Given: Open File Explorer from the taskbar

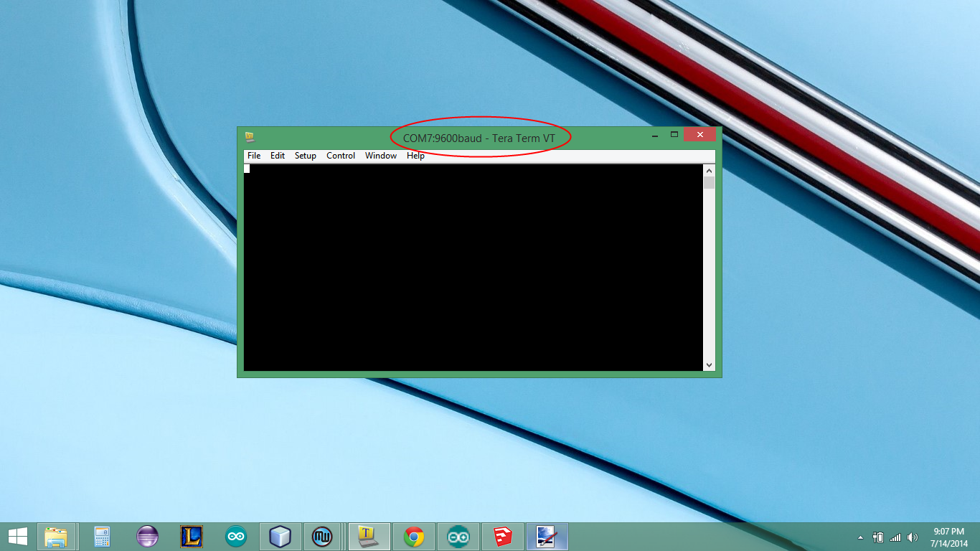Looking at the screenshot, I should pos(56,537).
